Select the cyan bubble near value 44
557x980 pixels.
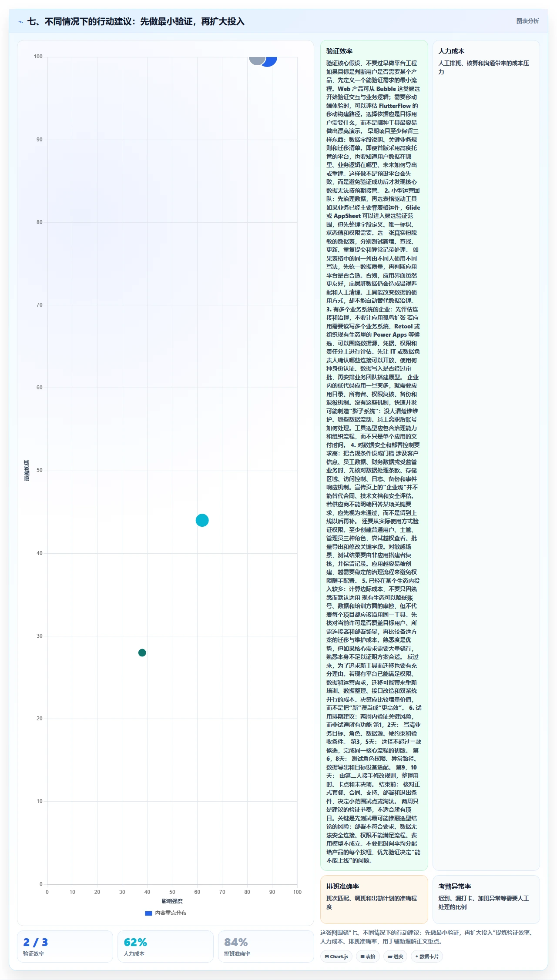click(202, 520)
